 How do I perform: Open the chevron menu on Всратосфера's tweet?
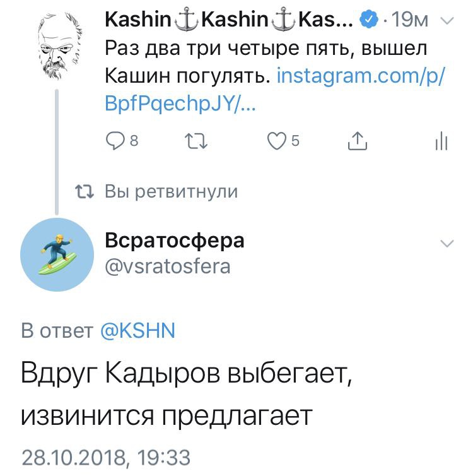447,244
